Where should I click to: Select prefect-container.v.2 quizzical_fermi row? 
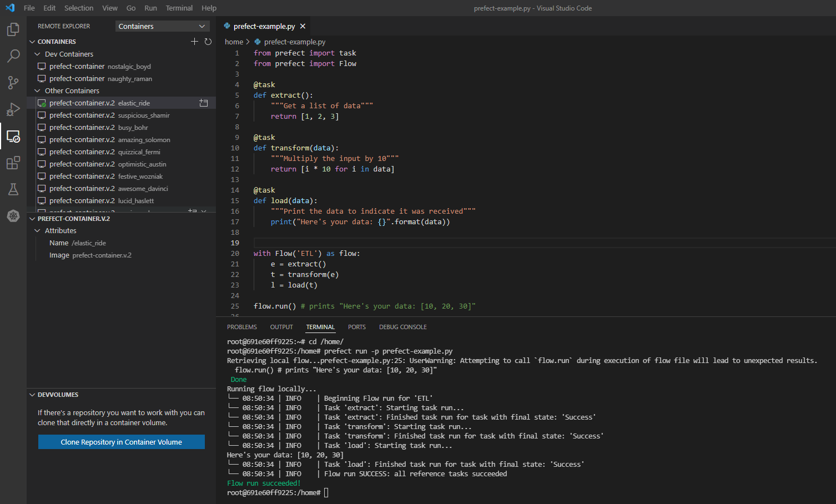[x=121, y=152]
